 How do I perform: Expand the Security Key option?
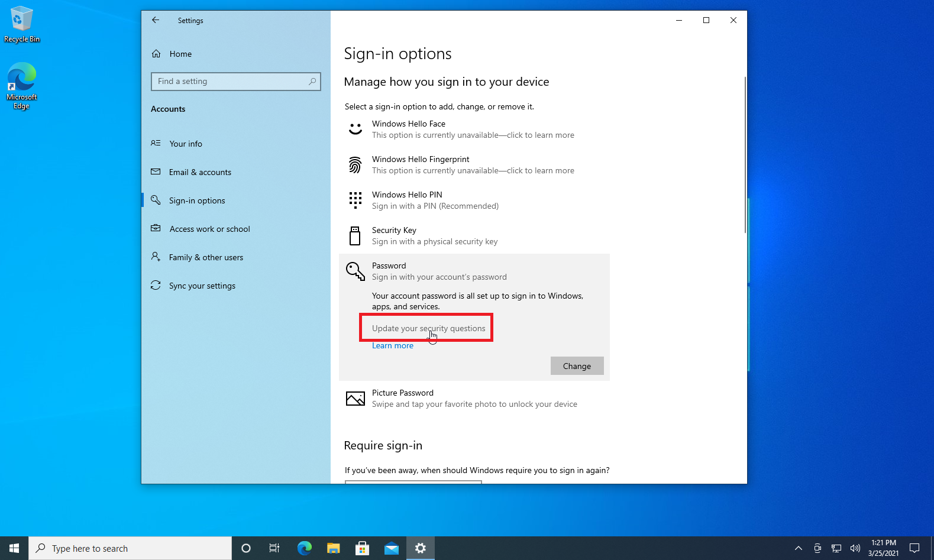pyautogui.click(x=474, y=236)
